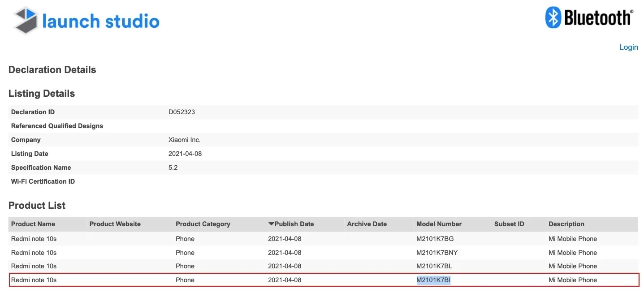Click the company name Xiaomi Inc.
This screenshot has height=297, width=644.
(x=184, y=140)
